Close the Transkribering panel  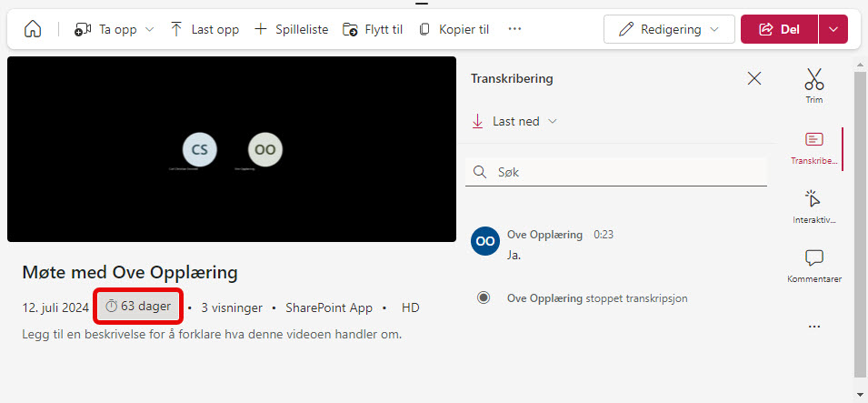pos(754,79)
